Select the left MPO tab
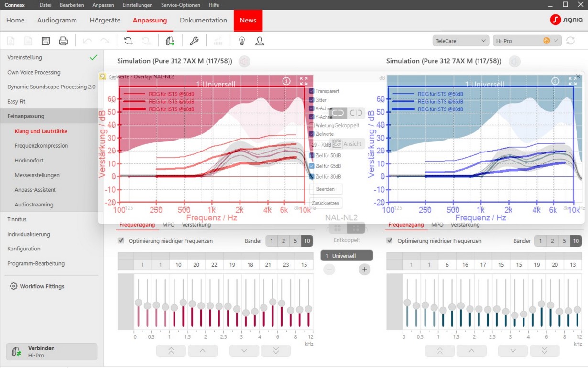 168,225
